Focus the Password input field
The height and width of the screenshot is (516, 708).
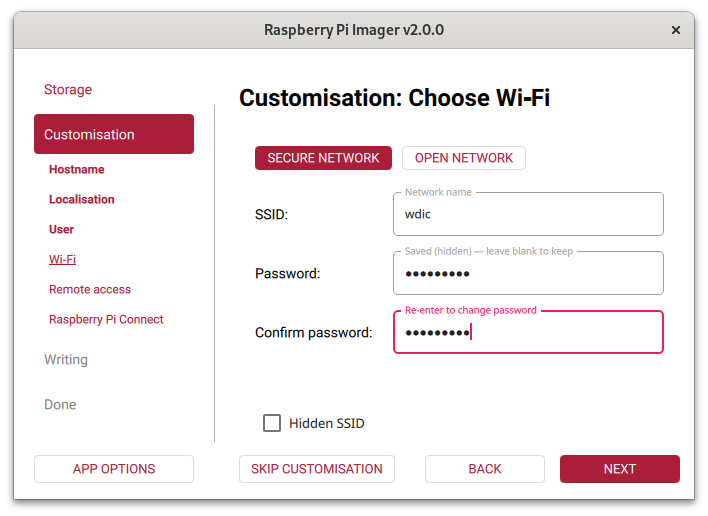(528, 274)
